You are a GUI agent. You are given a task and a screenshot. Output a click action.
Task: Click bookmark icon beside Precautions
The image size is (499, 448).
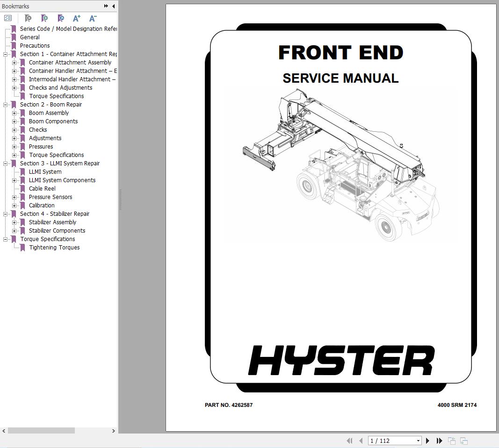14,46
